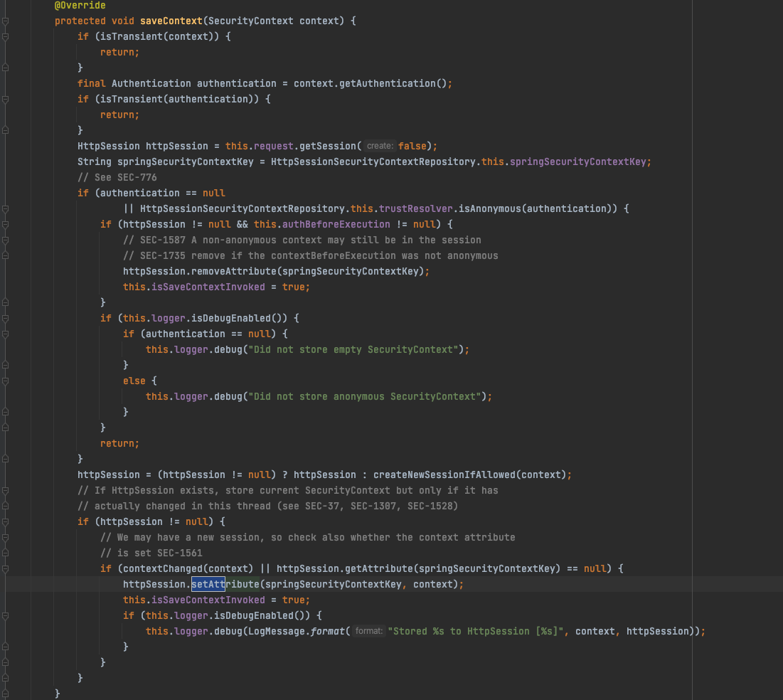This screenshot has width=783, height=700.
Task: Click the "Did not store anonymous SecurityContext" string
Action: pyautogui.click(x=365, y=396)
